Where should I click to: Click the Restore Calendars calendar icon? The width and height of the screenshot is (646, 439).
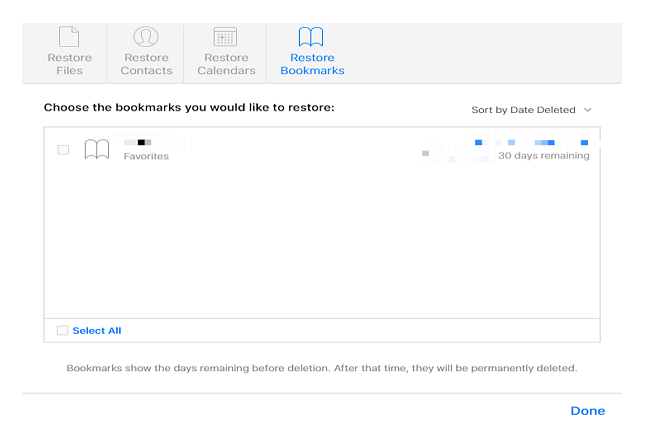225,37
